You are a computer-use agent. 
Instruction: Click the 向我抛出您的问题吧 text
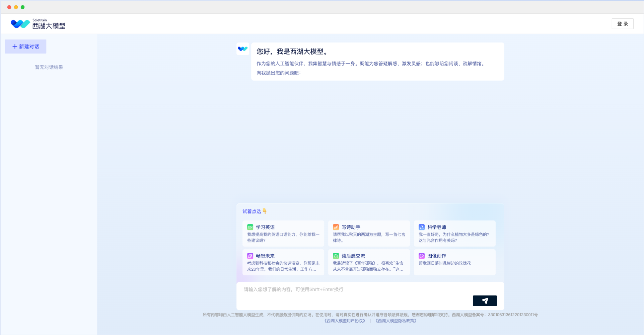279,73
